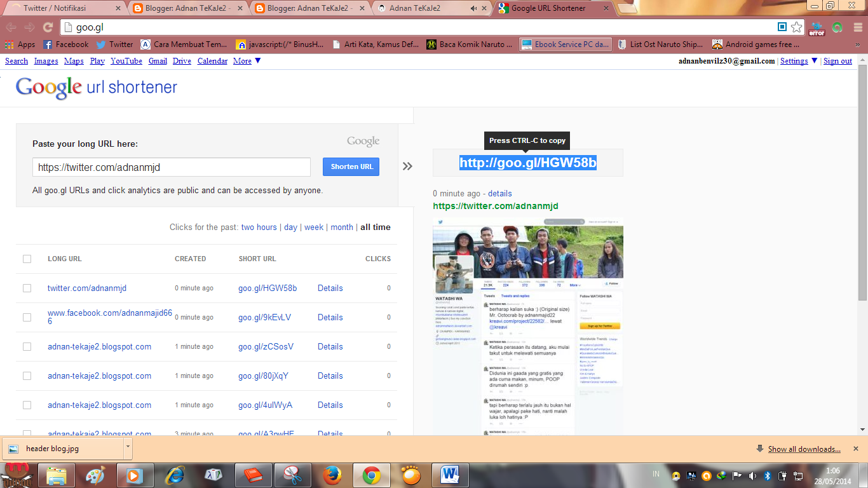Mute audio on Adnan TeKaJe2 tab

(x=473, y=9)
